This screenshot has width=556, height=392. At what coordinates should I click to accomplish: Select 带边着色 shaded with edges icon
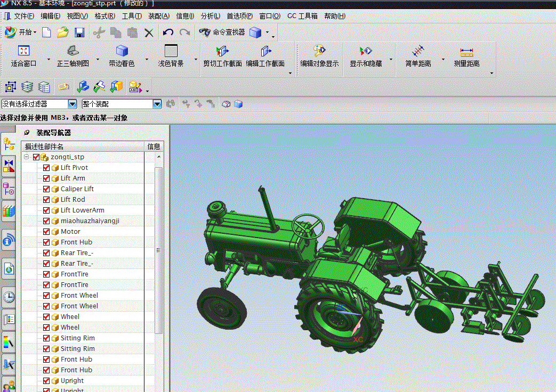coord(122,51)
